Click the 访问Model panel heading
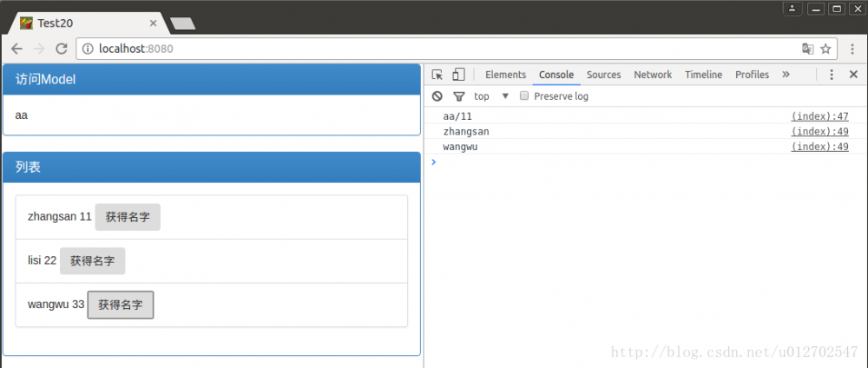This screenshot has height=368, width=868. (x=212, y=80)
